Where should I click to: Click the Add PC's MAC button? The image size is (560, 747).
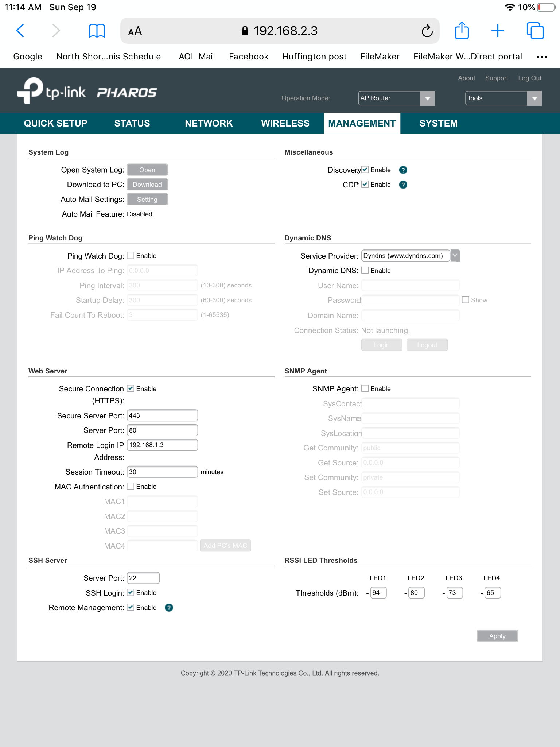tap(225, 546)
